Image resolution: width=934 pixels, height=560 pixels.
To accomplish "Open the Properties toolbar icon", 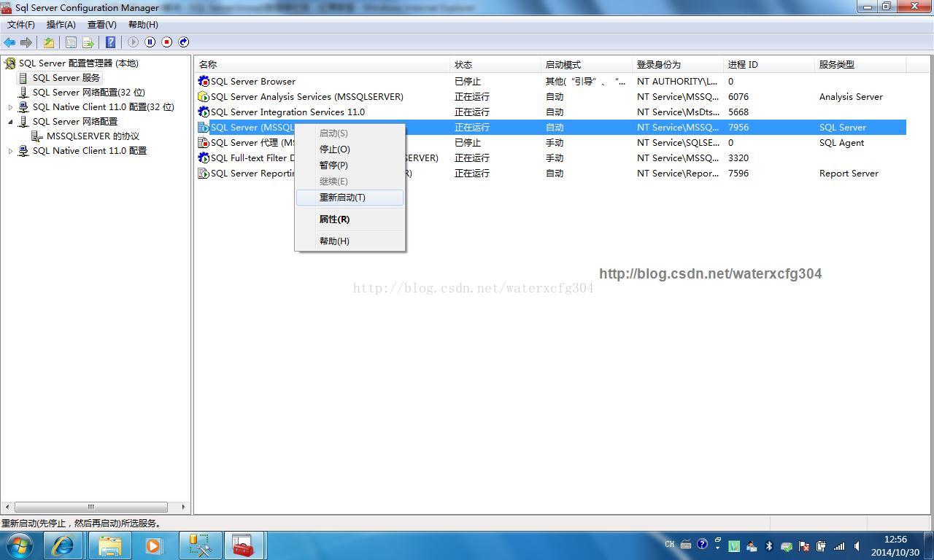I will click(x=71, y=42).
